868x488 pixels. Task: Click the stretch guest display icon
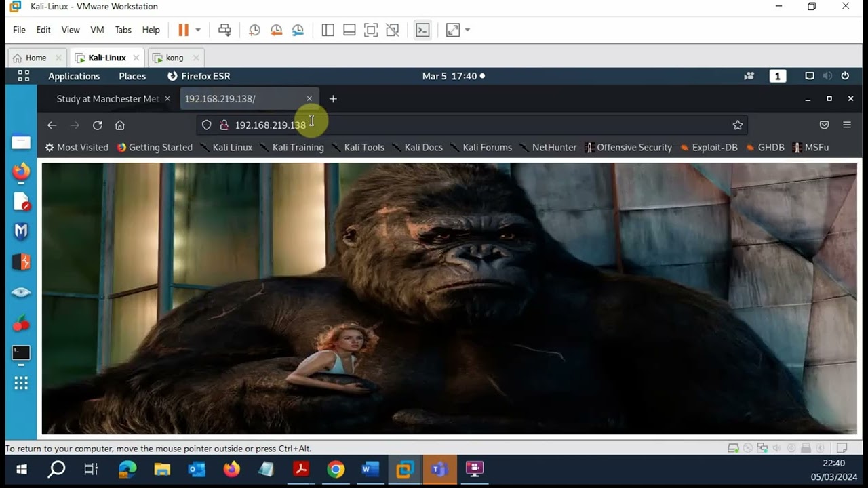click(453, 30)
